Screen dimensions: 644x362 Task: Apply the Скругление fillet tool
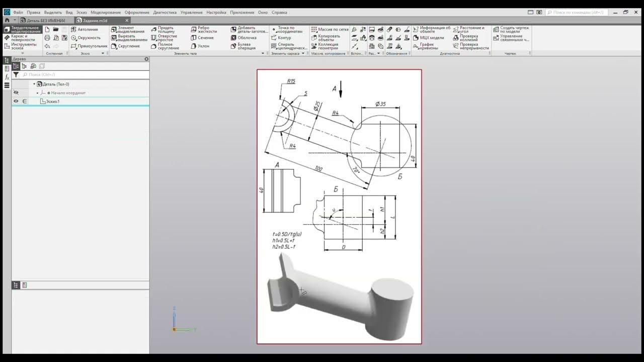point(125,46)
